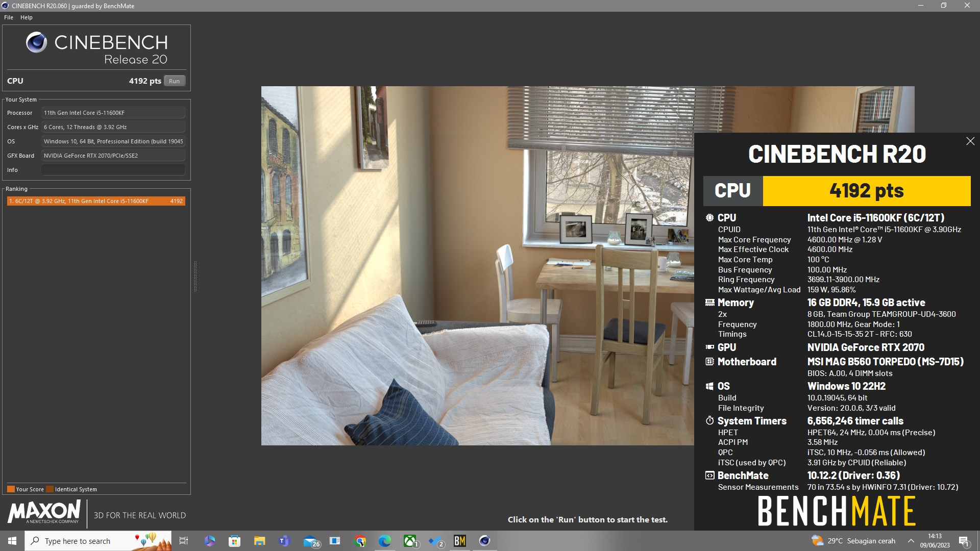Open Task View from the taskbar

pyautogui.click(x=184, y=541)
